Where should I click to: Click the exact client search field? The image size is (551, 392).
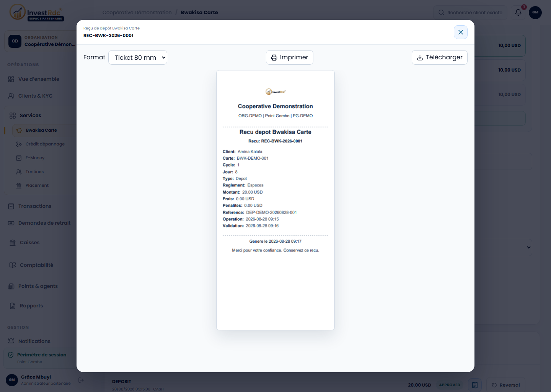click(x=470, y=12)
